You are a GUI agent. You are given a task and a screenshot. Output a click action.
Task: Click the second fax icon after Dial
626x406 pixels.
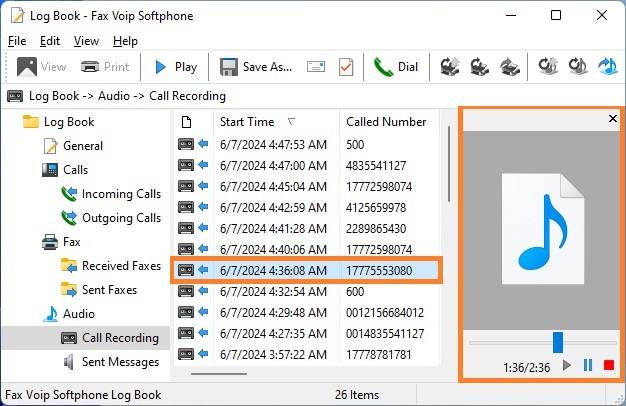click(x=479, y=66)
